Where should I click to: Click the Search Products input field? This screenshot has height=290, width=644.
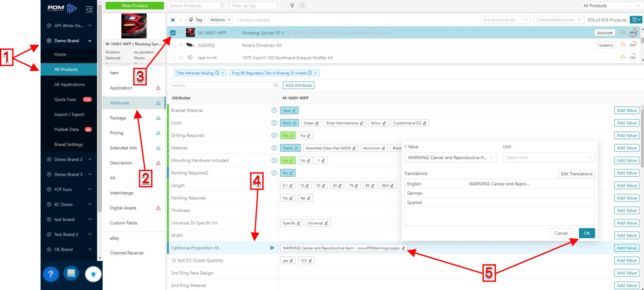tap(197, 6)
